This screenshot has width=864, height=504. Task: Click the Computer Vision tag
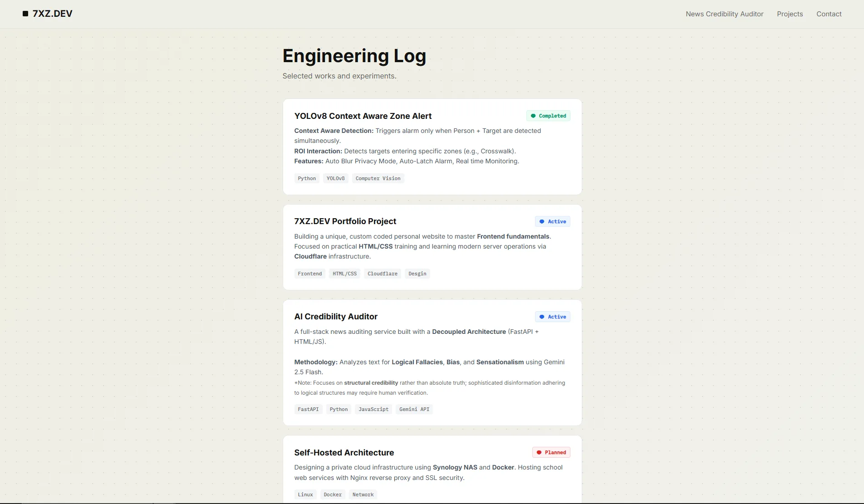click(x=378, y=178)
